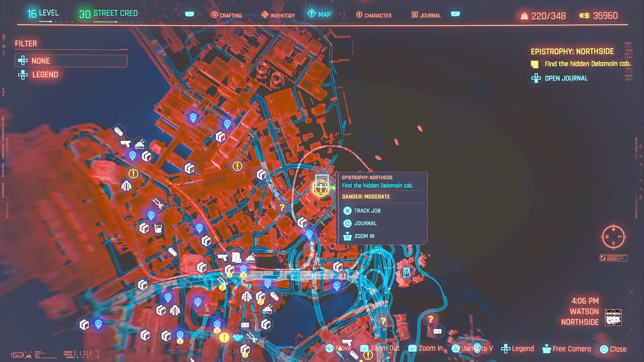Open the Crafting tab

pos(226,15)
